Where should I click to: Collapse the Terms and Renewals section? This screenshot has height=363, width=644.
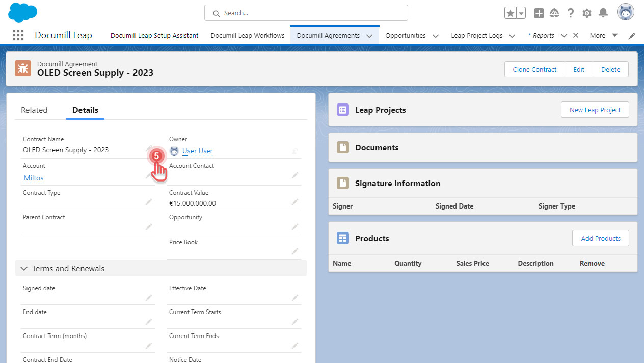click(x=24, y=269)
